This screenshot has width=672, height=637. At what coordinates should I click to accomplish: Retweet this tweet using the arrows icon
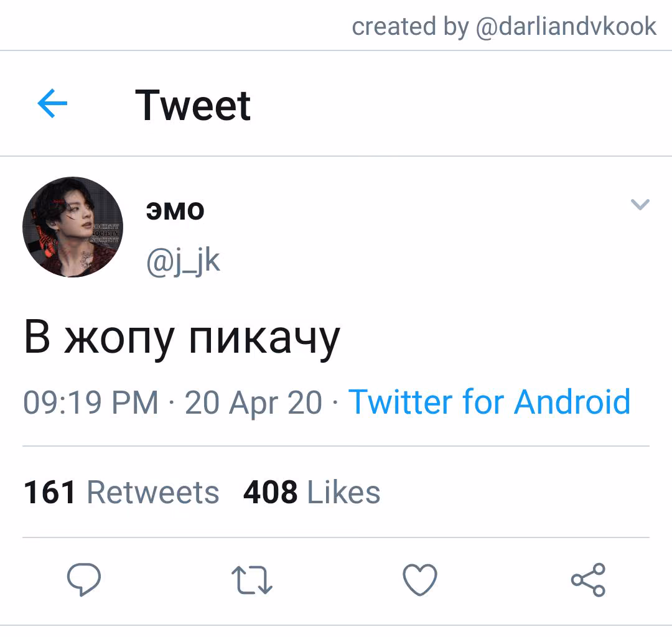pos(252,580)
